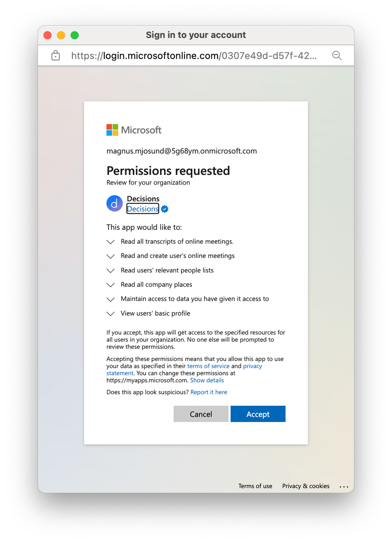
Task: Click the ellipsis icon in the footer
Action: (x=344, y=486)
